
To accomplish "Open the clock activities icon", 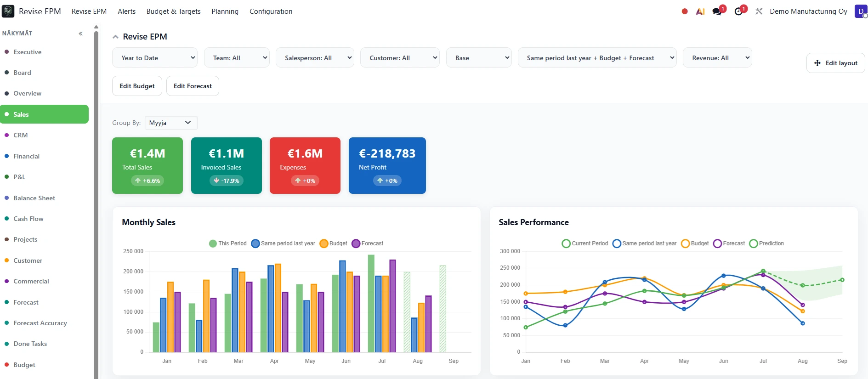I will coord(739,11).
